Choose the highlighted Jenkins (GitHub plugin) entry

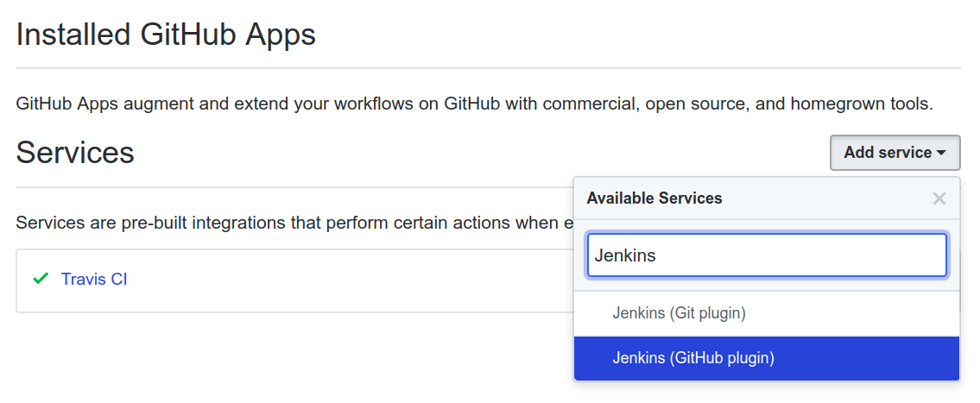tap(693, 358)
